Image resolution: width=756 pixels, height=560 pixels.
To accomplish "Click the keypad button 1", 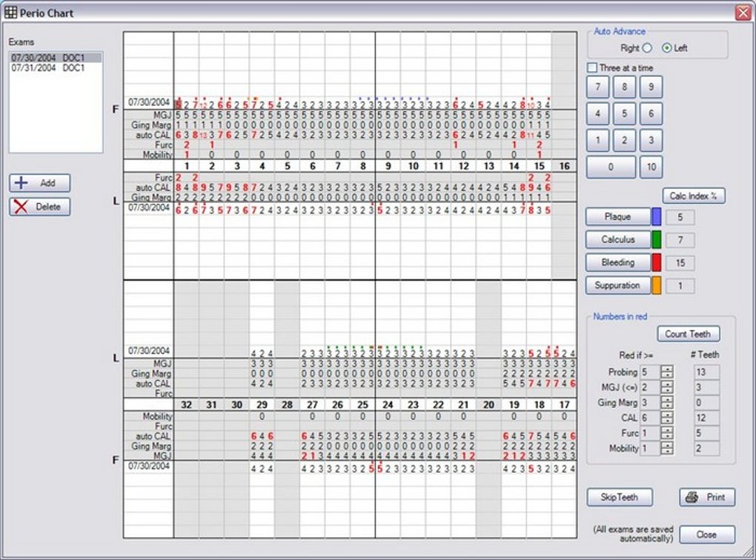I will coord(598,141).
